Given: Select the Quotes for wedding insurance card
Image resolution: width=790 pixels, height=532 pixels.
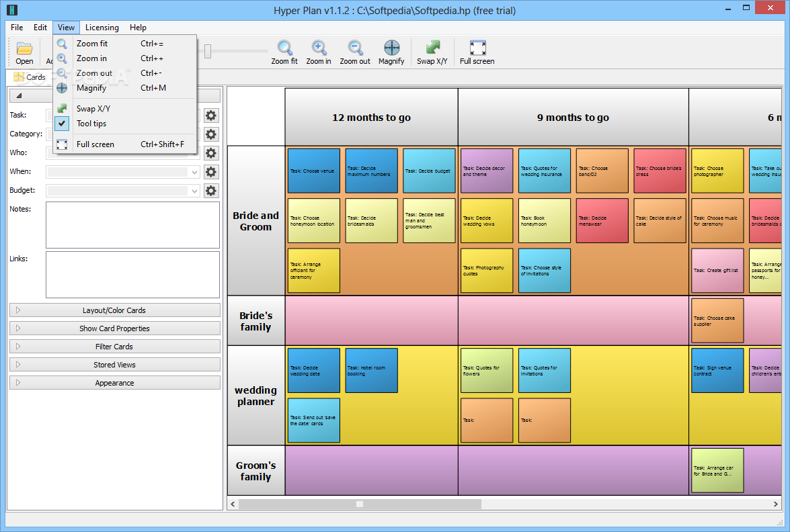Looking at the screenshot, I should pos(545,171).
